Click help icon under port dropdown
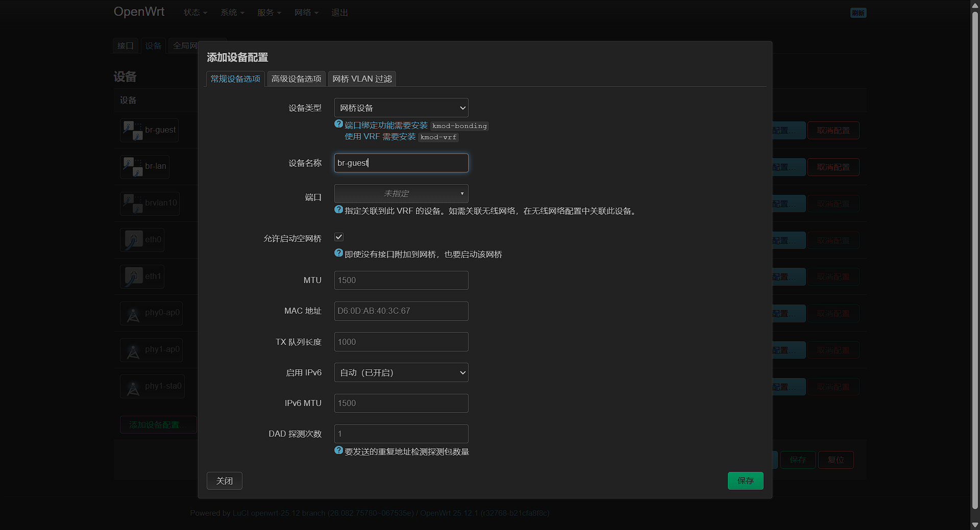Image resolution: width=980 pixels, height=530 pixels. pos(338,210)
